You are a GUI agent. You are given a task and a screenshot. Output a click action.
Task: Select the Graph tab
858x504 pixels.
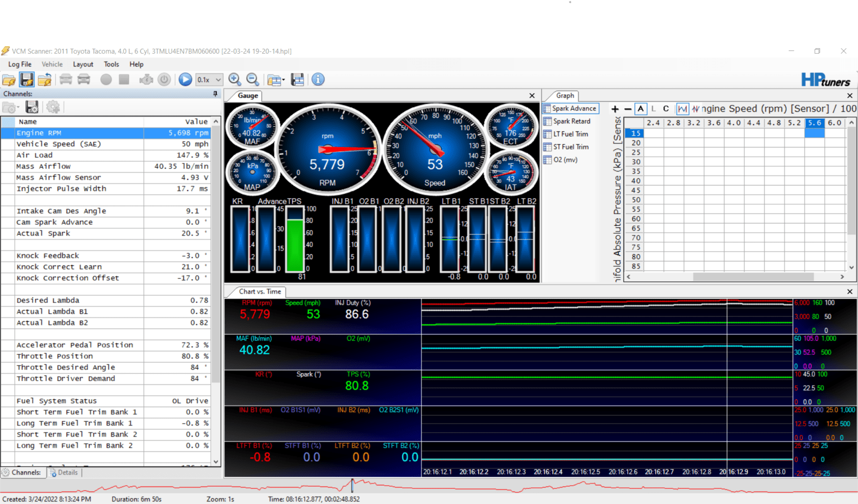565,96
